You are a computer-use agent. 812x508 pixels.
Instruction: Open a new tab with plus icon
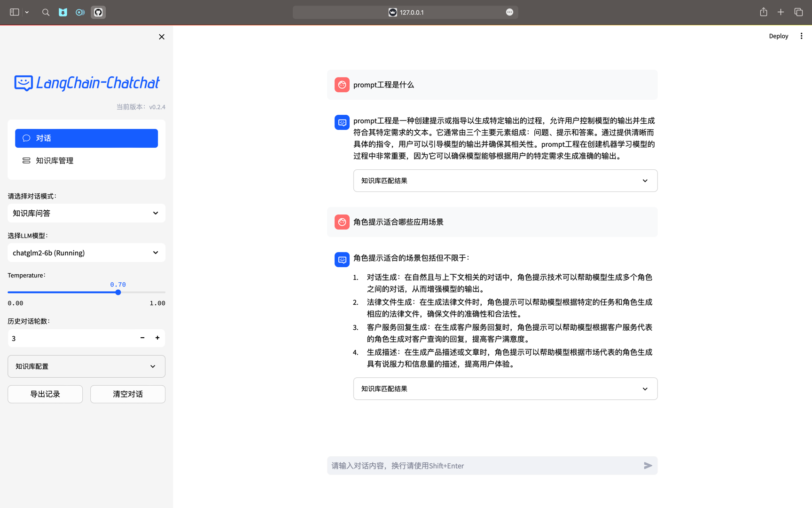781,12
